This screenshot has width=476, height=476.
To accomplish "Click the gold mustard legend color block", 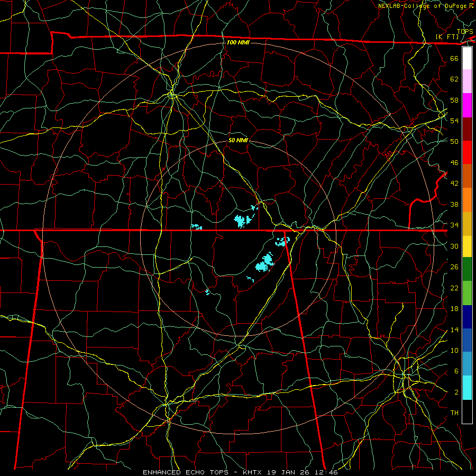I will pyautogui.click(x=467, y=224).
